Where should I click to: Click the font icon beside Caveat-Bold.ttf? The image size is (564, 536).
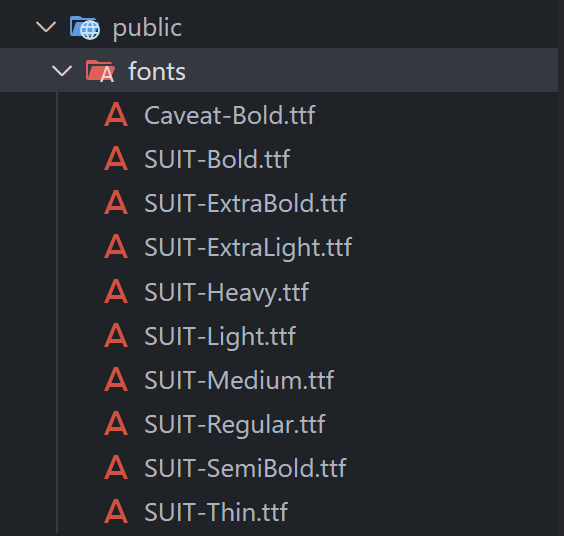click(x=116, y=115)
